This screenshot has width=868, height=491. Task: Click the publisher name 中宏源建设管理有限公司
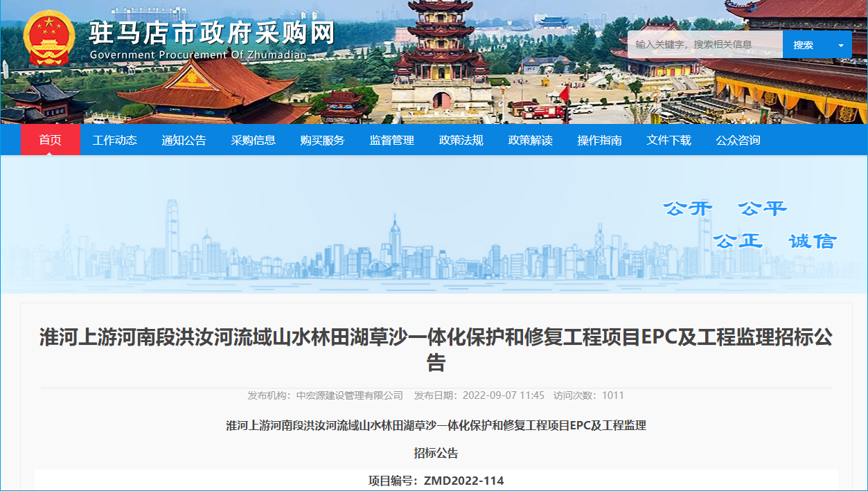click(x=349, y=395)
